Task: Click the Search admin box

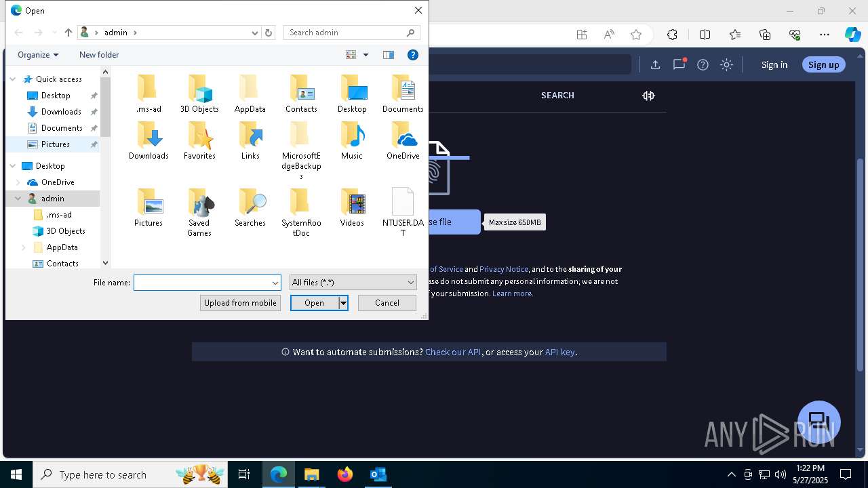Action: (352, 33)
